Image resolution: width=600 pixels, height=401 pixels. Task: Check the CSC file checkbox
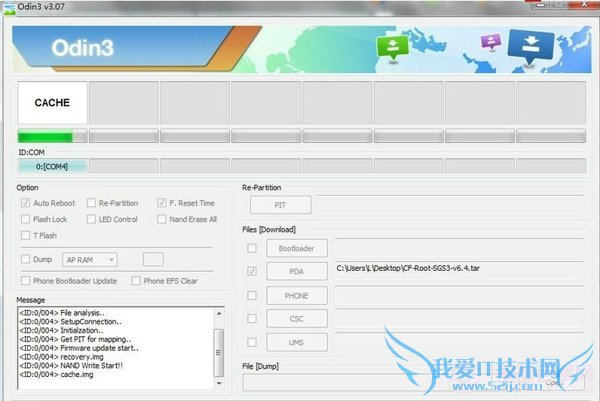point(252,318)
